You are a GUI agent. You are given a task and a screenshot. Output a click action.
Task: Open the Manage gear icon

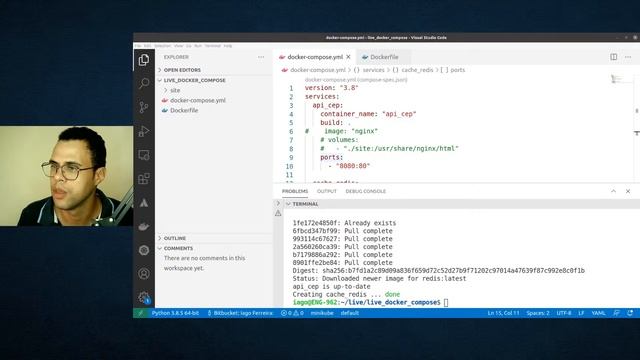coord(144,297)
